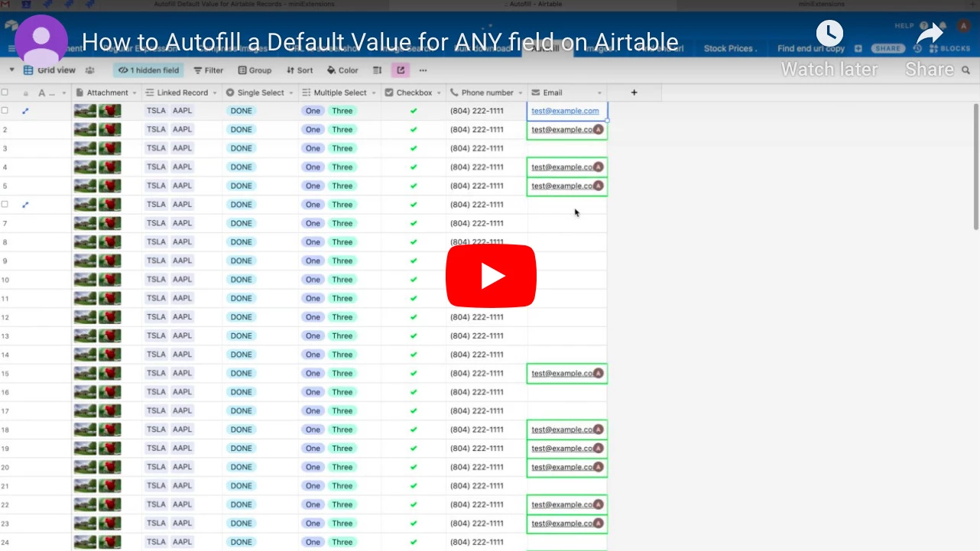Open the three-dot more options menu
980x551 pixels.
click(423, 70)
